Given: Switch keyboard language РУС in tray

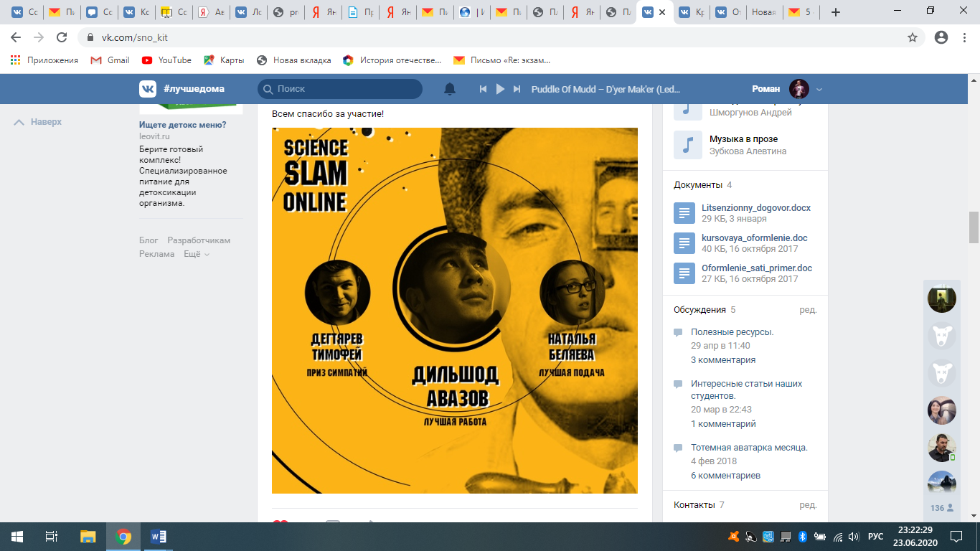Looking at the screenshot, I should click(x=875, y=536).
